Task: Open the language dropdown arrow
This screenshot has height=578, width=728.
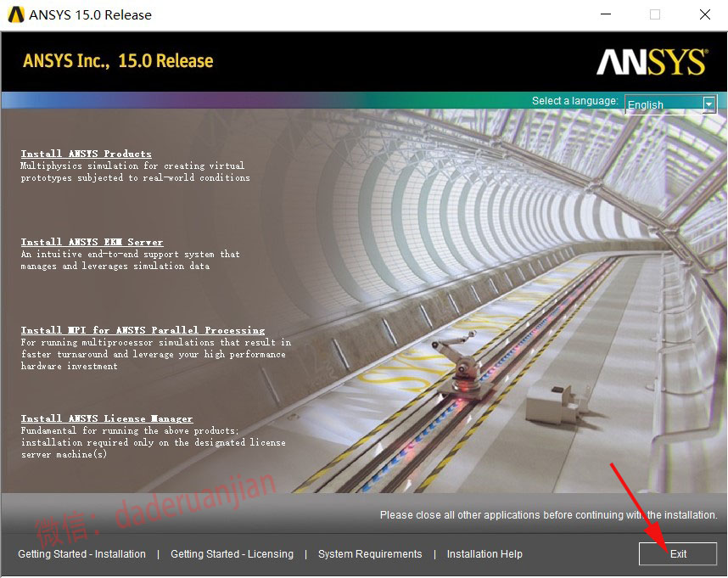Action: pyautogui.click(x=709, y=104)
